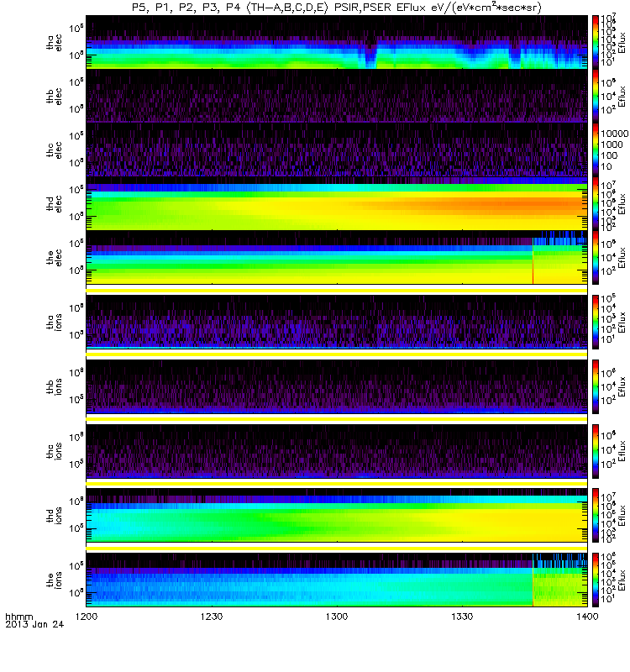Click the tha ions spectrogram panel
Screen dimensions: 630x672
point(337,322)
